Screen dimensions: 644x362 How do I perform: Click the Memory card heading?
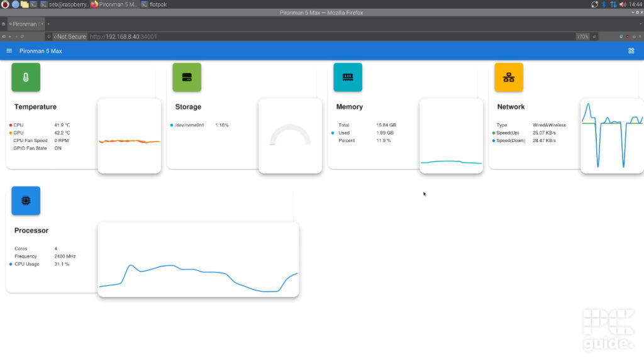tap(350, 107)
